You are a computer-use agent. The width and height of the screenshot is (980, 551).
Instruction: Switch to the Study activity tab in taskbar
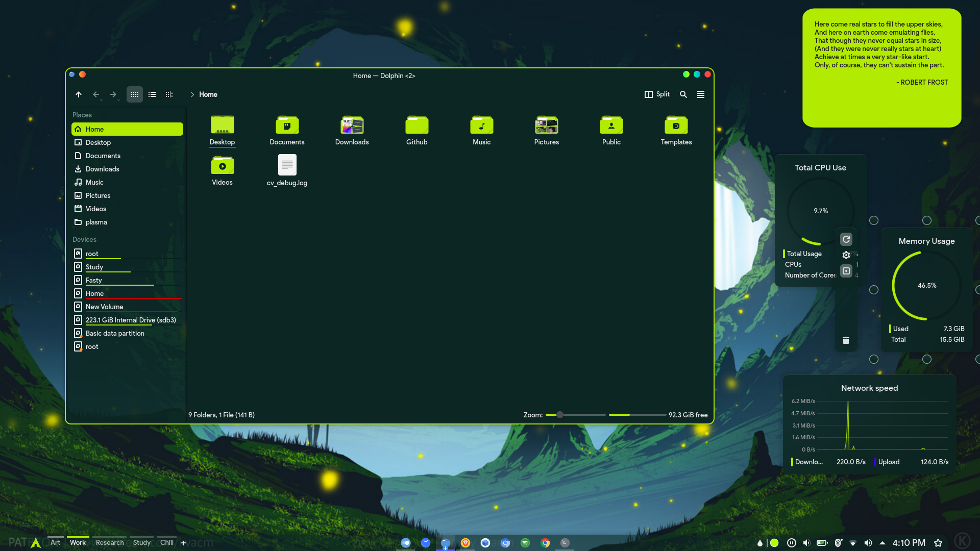(x=142, y=542)
